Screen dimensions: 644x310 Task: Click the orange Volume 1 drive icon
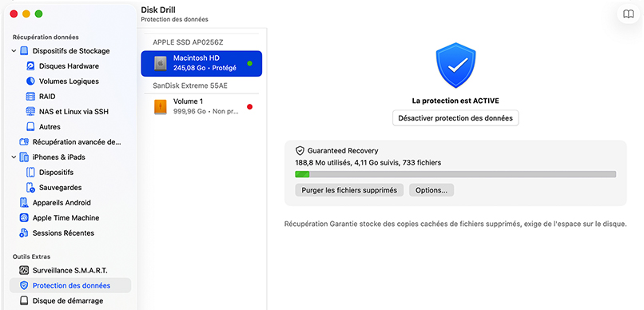click(x=161, y=107)
